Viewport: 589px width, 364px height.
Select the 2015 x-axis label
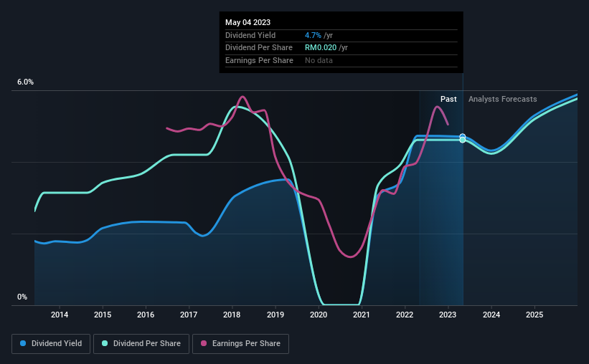103,315
